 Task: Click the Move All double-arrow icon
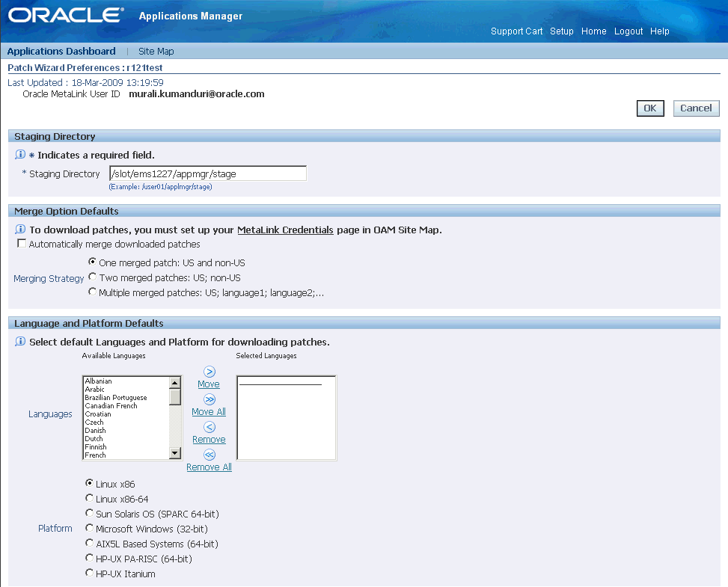click(209, 399)
